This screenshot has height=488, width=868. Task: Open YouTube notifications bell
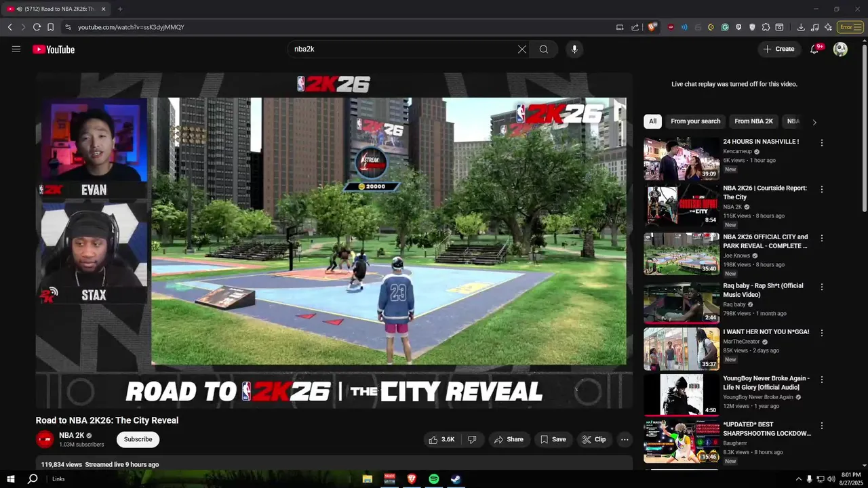click(x=816, y=49)
